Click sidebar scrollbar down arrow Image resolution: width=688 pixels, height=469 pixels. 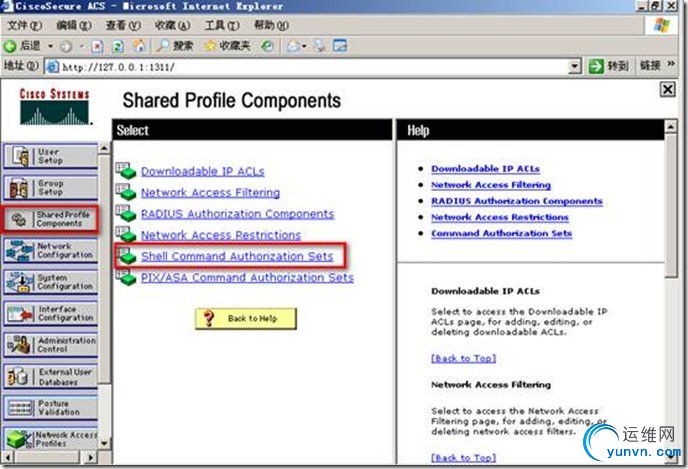pos(104,444)
